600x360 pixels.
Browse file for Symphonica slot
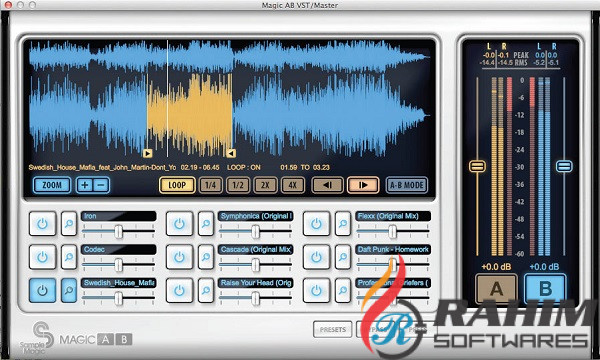(x=206, y=223)
